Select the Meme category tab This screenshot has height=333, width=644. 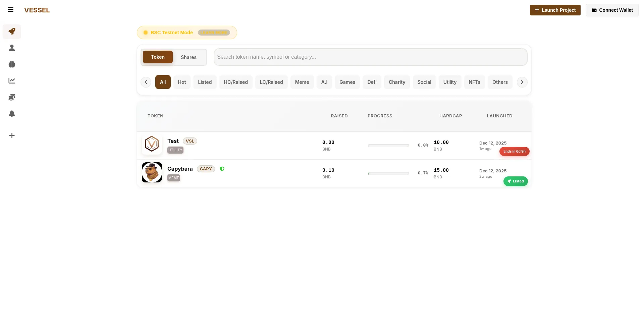(x=302, y=82)
